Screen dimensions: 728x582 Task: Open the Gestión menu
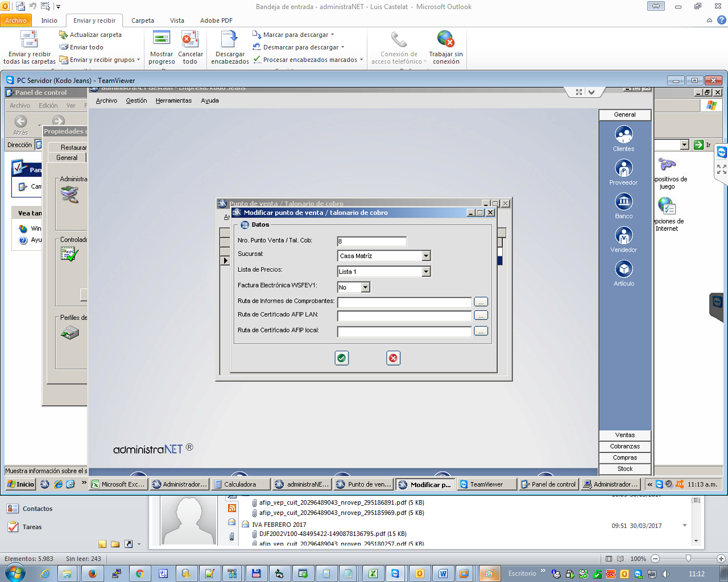[136, 101]
